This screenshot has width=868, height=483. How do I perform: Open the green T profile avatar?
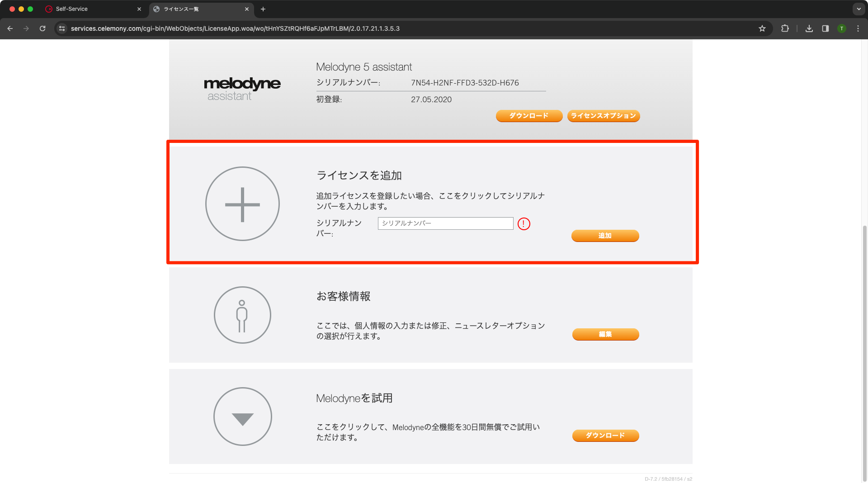842,28
